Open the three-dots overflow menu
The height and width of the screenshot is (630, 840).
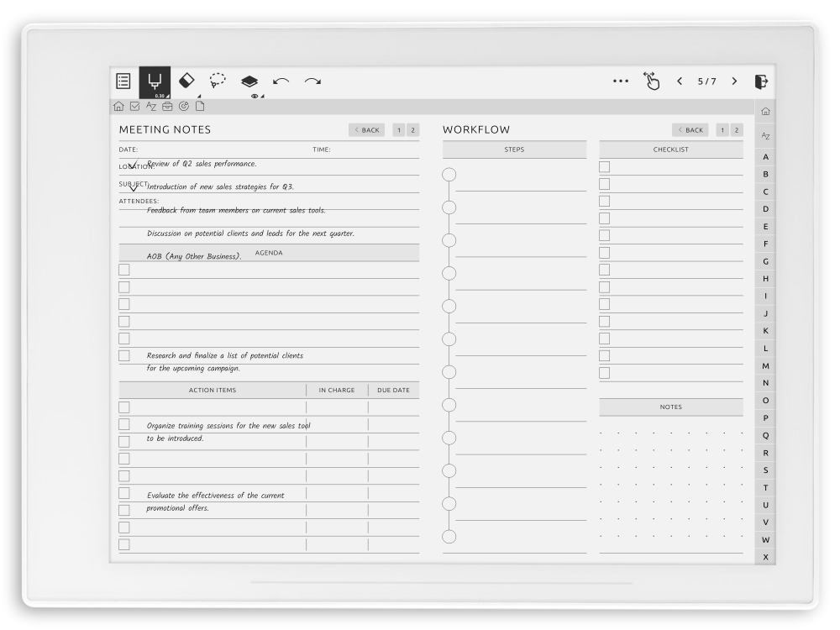pyautogui.click(x=621, y=81)
